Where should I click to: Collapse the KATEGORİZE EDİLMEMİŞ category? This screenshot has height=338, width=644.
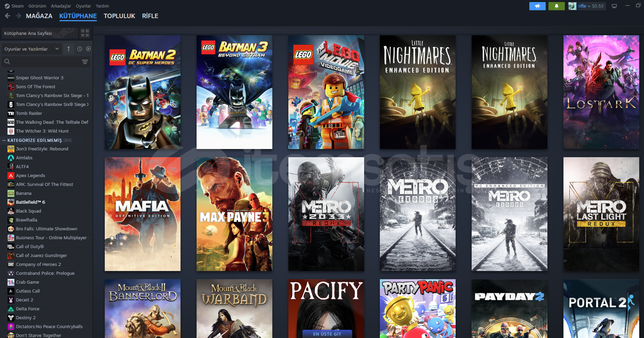[x=4, y=140]
